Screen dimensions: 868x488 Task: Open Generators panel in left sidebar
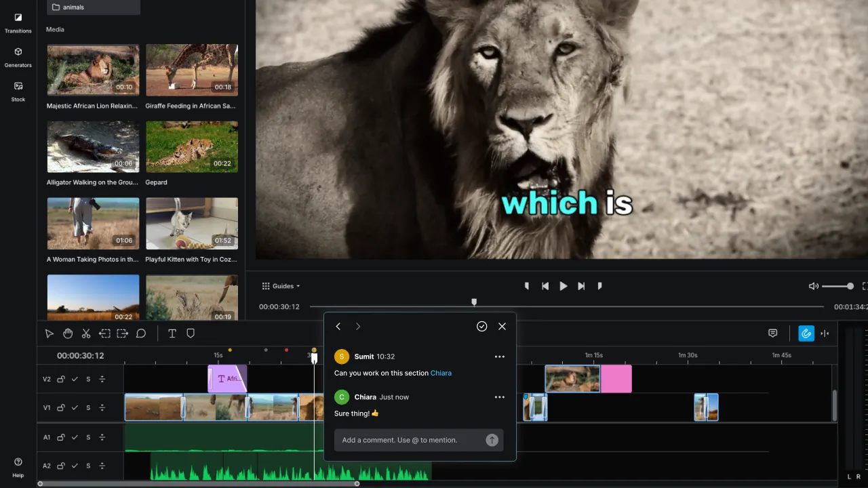tap(18, 57)
